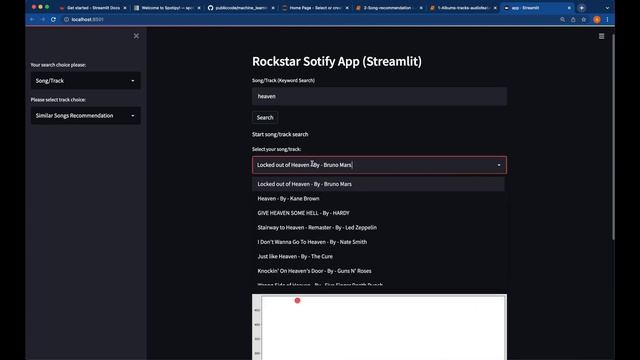The height and width of the screenshot is (360, 640).
Task: Click the share icon in the address bar
Action: pyautogui.click(x=573, y=19)
